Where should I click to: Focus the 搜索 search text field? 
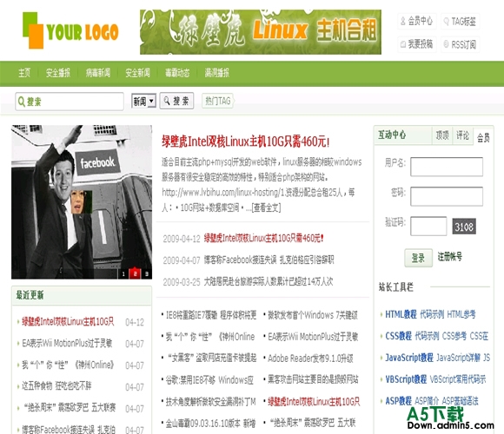[70, 102]
